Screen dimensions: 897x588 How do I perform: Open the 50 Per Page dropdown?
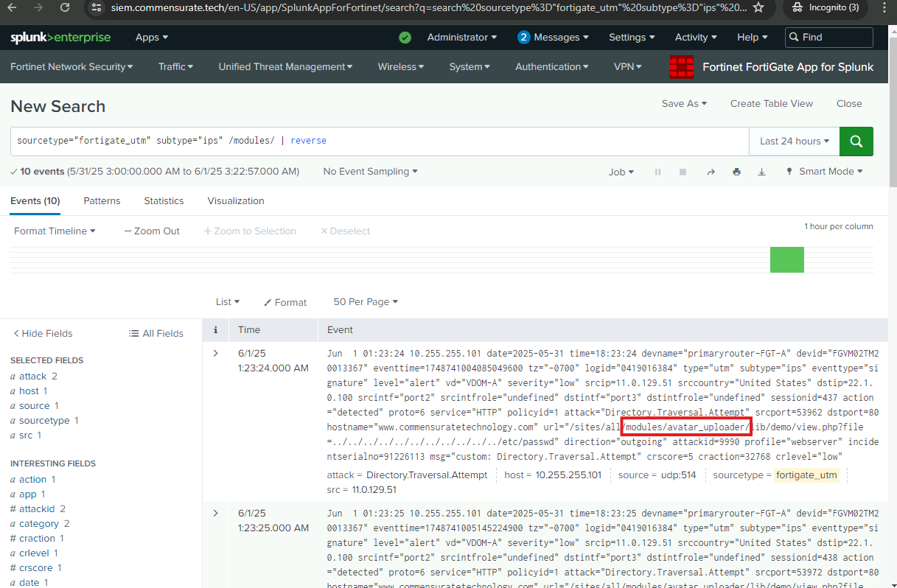tap(365, 302)
